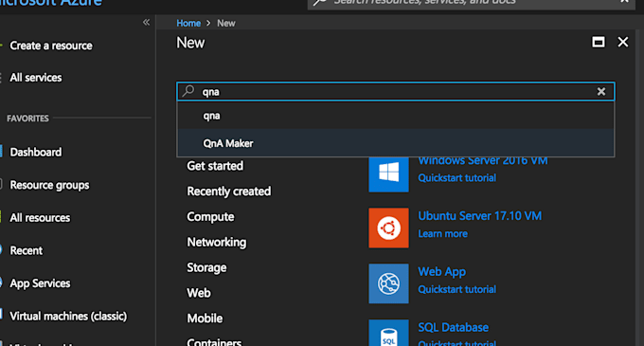
Task: Click the magnifier icon in the marketplace search
Action: click(188, 91)
